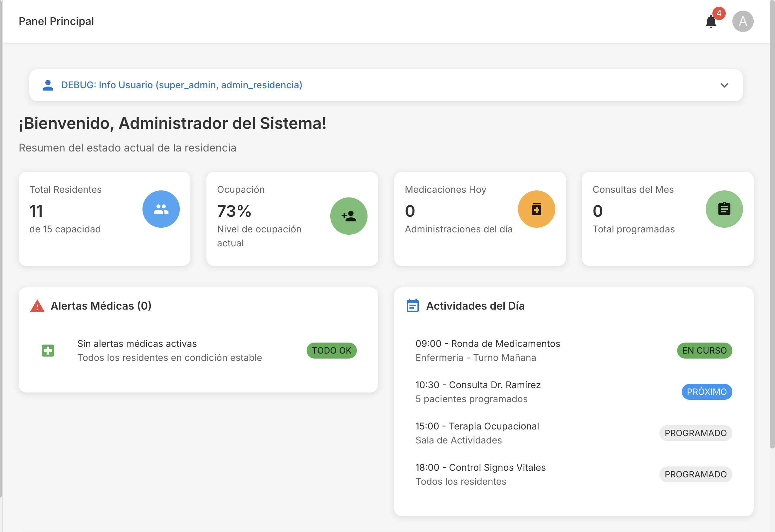Select the Panel Principal title
This screenshot has width=775, height=532.
click(56, 21)
